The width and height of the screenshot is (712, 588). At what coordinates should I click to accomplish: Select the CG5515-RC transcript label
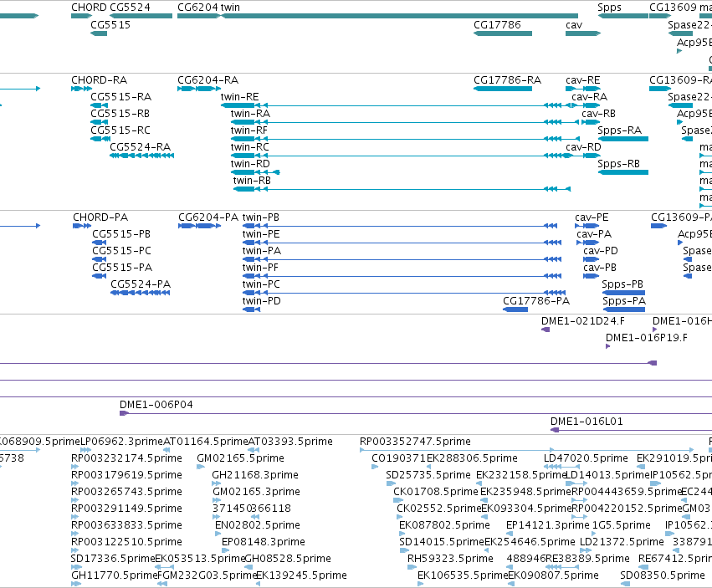tap(120, 130)
